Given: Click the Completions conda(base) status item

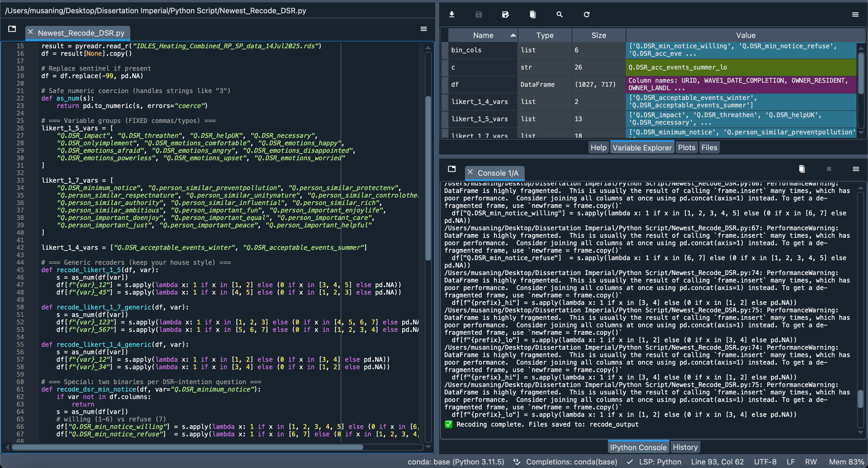Looking at the screenshot, I should 571,462.
